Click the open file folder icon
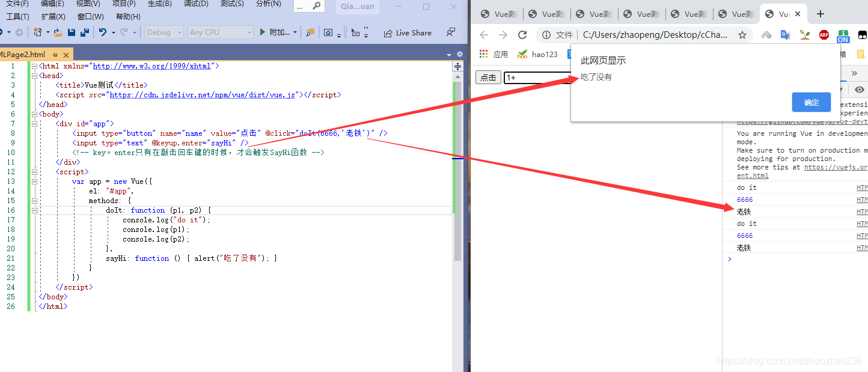 pyautogui.click(x=58, y=32)
